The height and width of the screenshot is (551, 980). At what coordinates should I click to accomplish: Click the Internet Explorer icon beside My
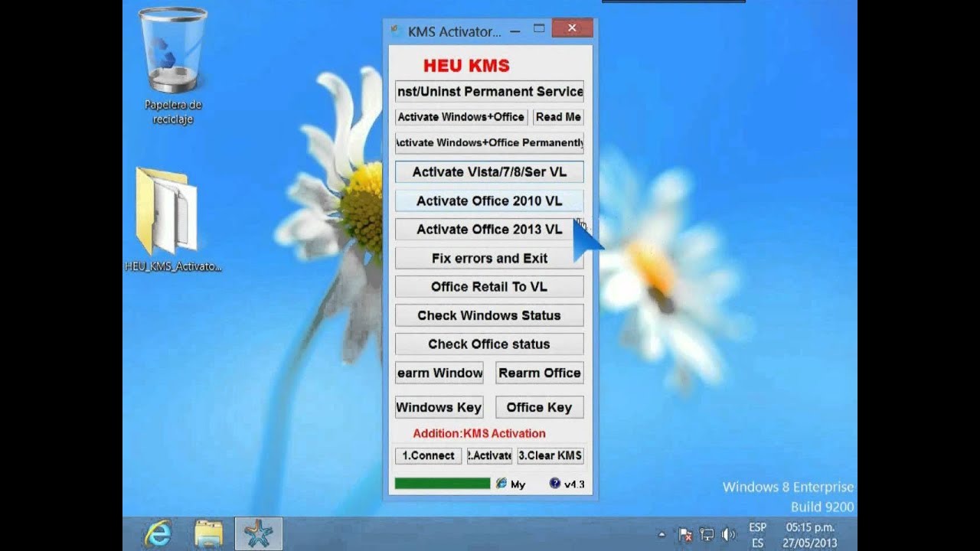click(501, 484)
